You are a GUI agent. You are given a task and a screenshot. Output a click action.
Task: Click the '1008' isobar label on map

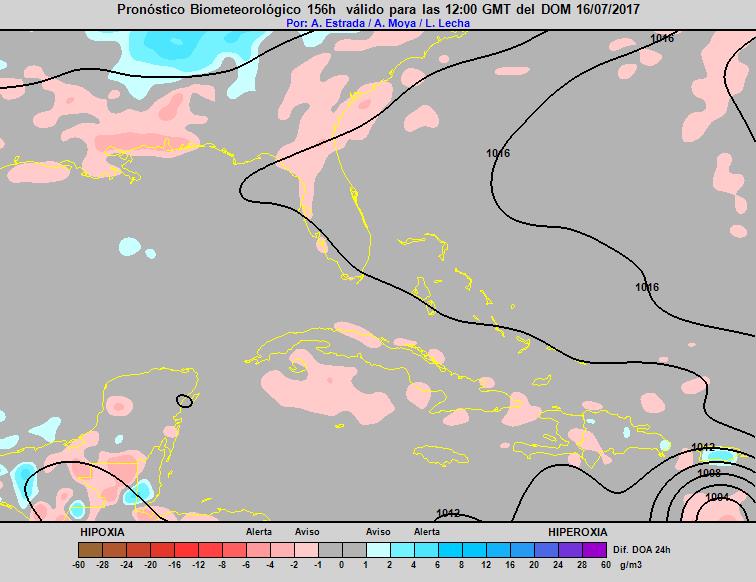pyautogui.click(x=709, y=473)
